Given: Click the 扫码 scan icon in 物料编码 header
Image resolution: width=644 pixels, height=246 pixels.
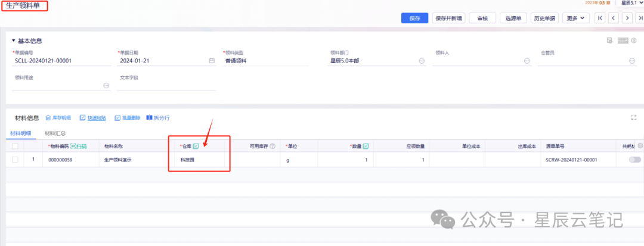Looking at the screenshot, I should coord(79,146).
